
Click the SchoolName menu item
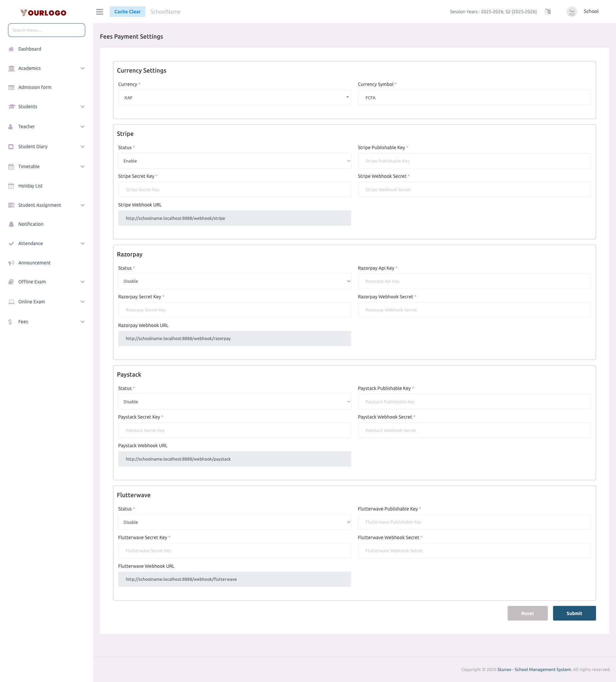pyautogui.click(x=165, y=12)
